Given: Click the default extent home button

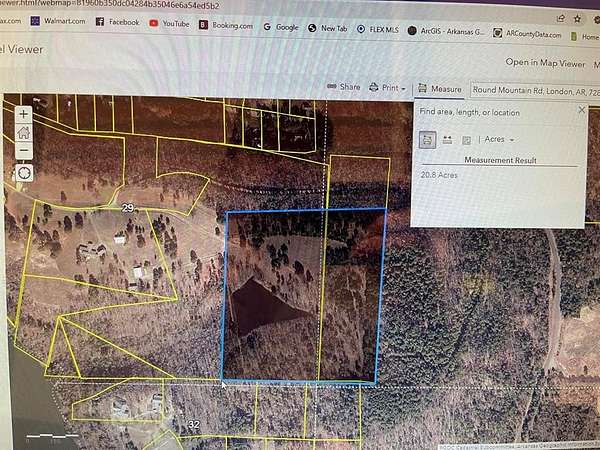Looking at the screenshot, I should (x=24, y=133).
